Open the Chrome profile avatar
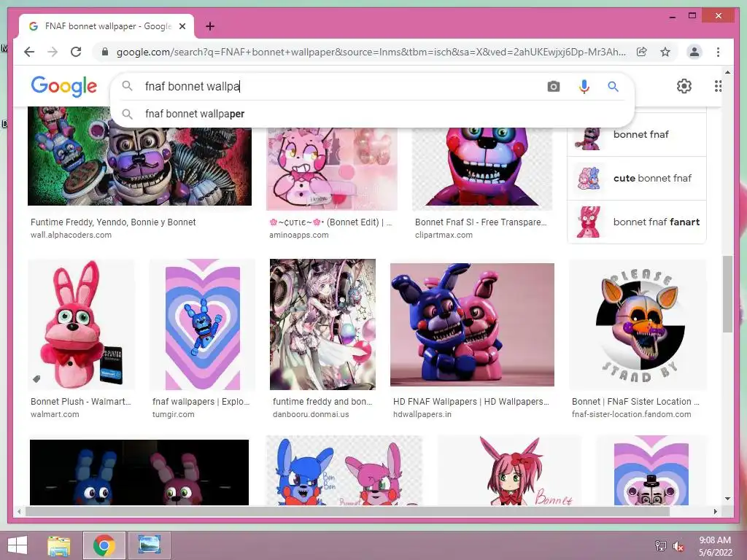747x560 pixels. point(694,52)
